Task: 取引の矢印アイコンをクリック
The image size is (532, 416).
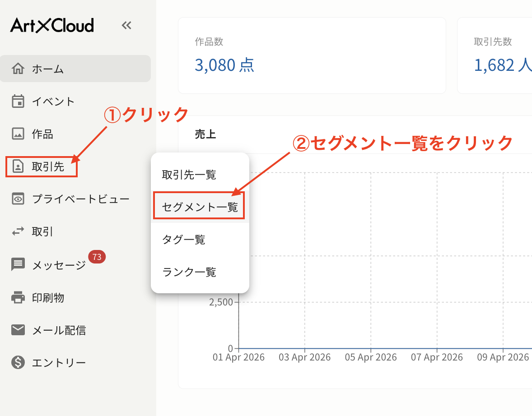Action: point(17,231)
